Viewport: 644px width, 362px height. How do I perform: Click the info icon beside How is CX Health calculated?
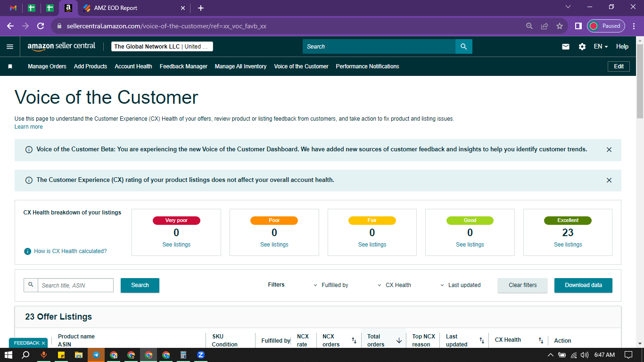click(28, 251)
